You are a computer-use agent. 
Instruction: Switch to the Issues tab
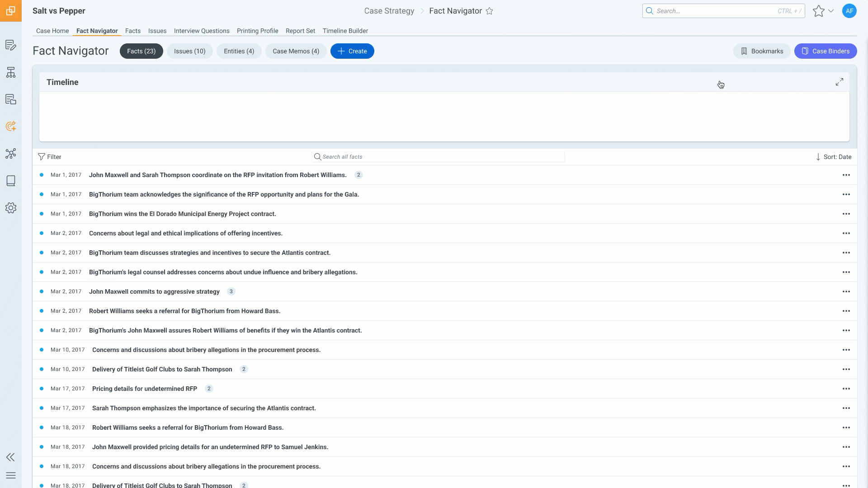point(157,31)
